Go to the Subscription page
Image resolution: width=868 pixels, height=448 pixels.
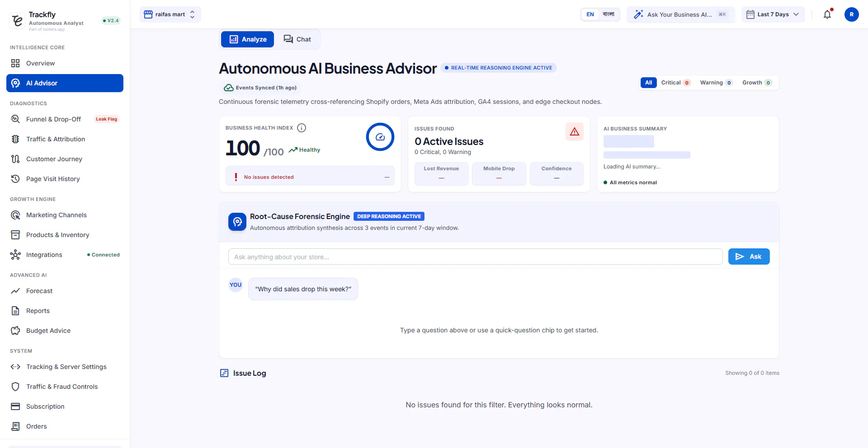pyautogui.click(x=65, y=406)
